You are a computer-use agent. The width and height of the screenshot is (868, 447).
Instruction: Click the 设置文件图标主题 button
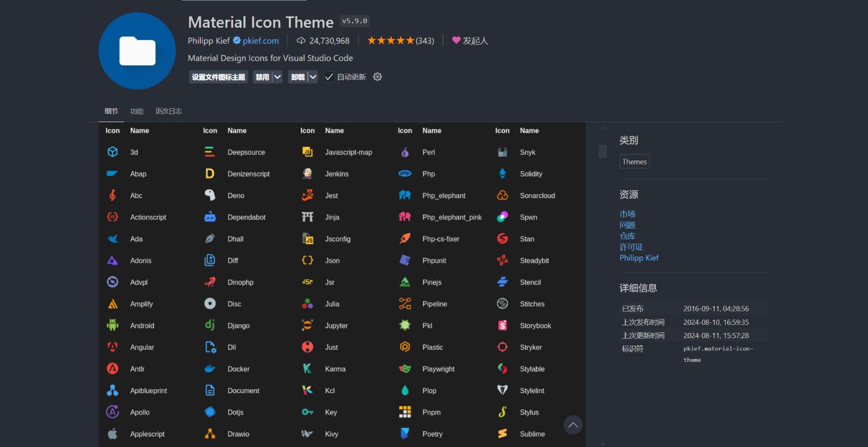point(219,77)
